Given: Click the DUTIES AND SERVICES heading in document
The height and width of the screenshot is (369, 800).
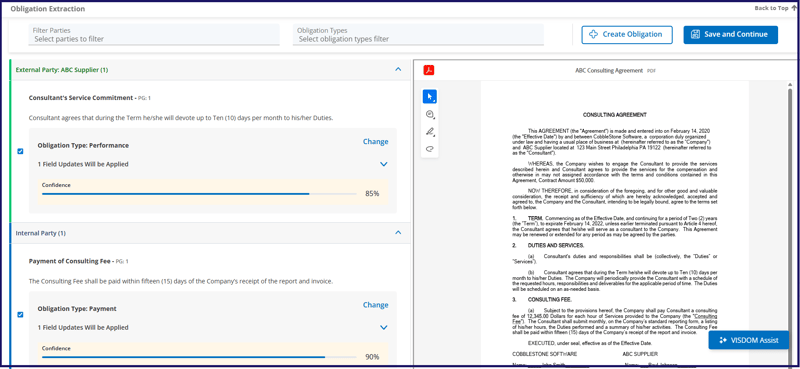Looking at the screenshot, I should (x=556, y=245).
